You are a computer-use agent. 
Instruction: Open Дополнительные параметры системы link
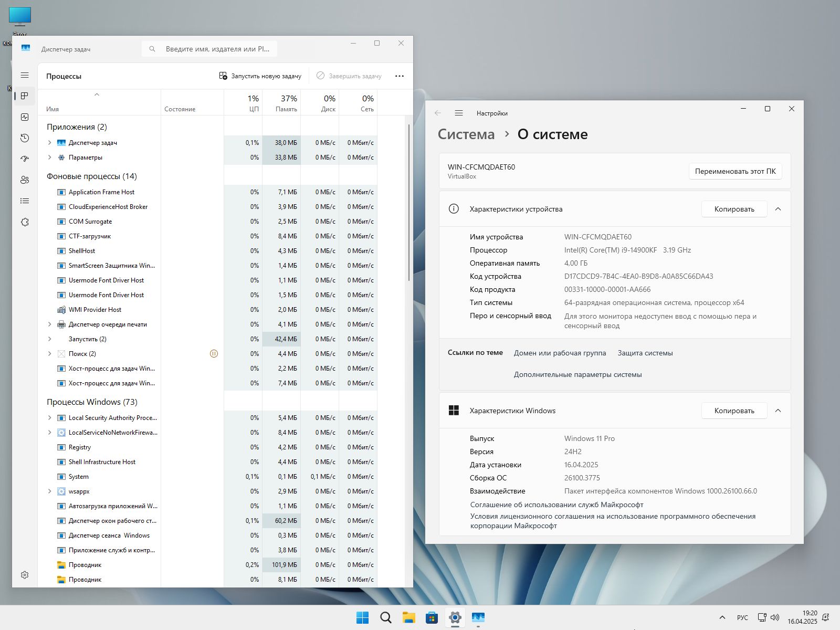(x=577, y=374)
